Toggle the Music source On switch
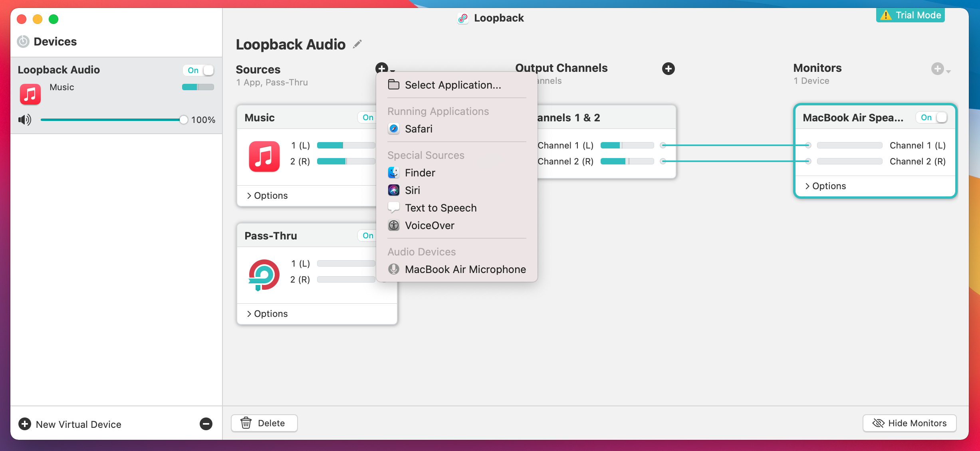Viewport: 980px width, 451px height. 367,117
